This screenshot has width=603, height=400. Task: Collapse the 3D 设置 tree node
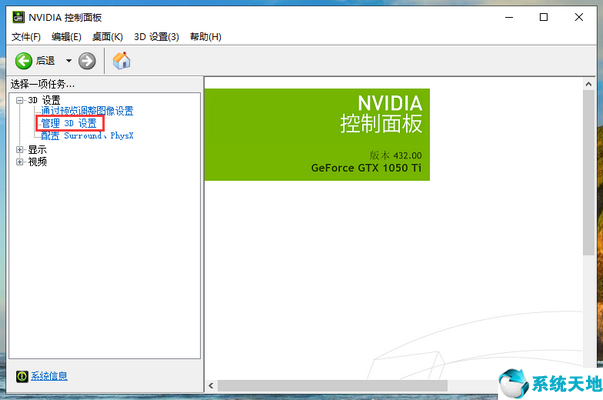click(20, 100)
